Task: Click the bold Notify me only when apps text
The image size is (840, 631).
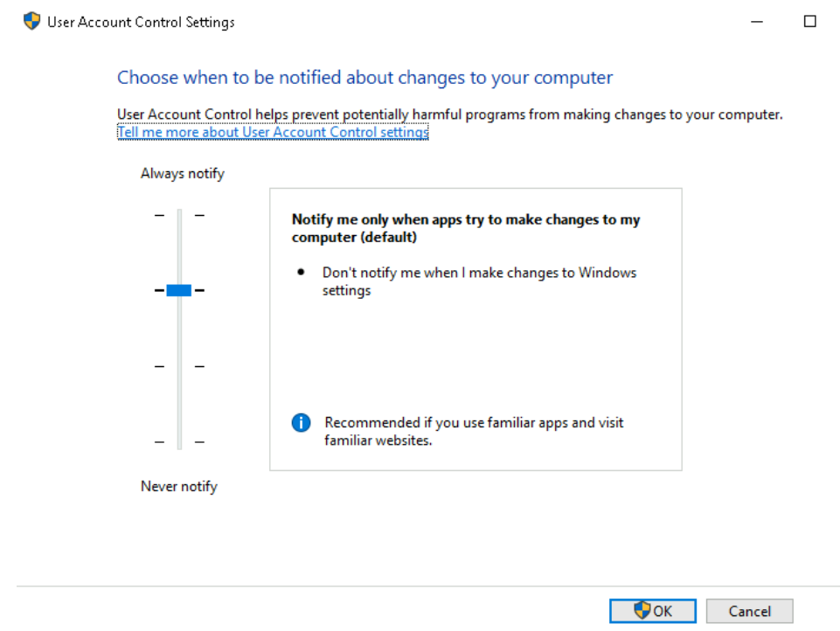Action: click(466, 228)
